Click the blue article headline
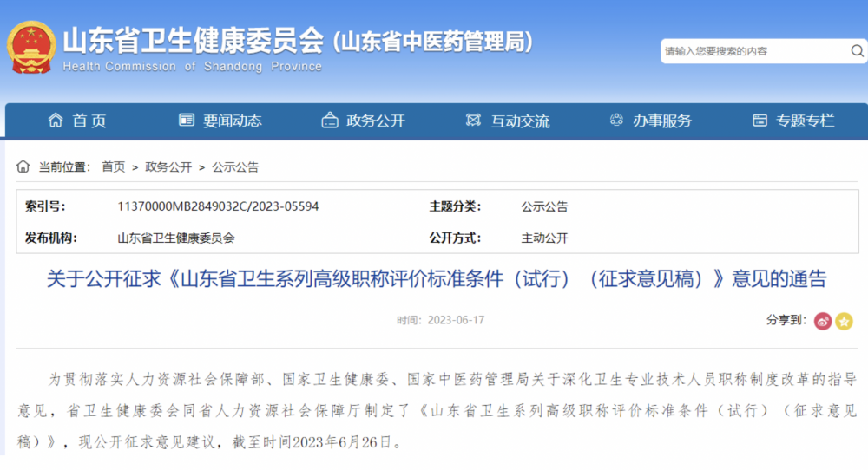The height and width of the screenshot is (470, 868). (x=437, y=278)
